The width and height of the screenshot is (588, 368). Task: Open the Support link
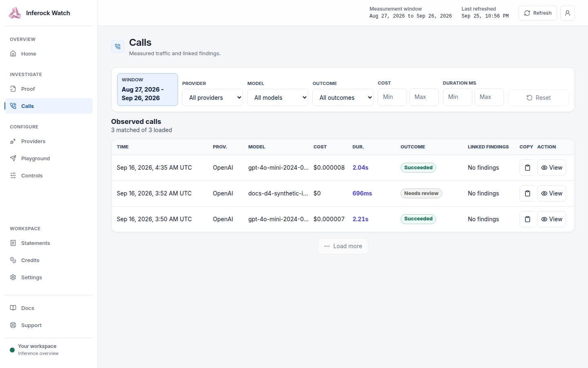tap(49, 325)
